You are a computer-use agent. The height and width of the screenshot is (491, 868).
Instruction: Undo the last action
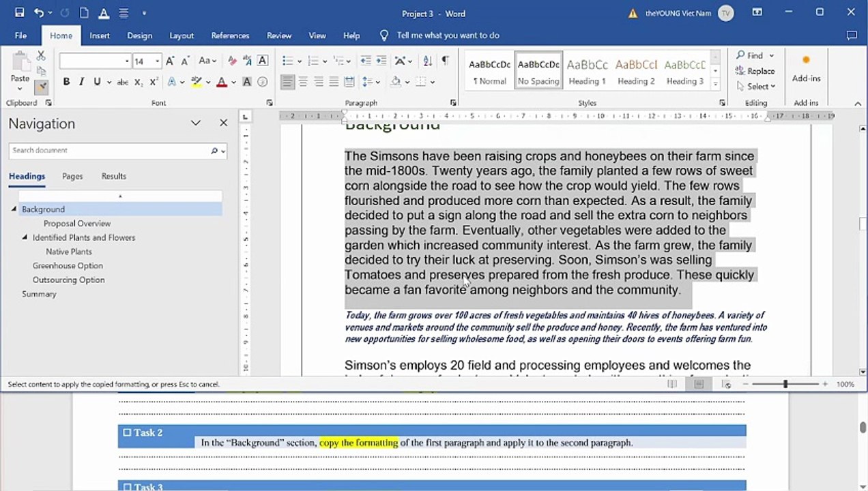click(39, 13)
